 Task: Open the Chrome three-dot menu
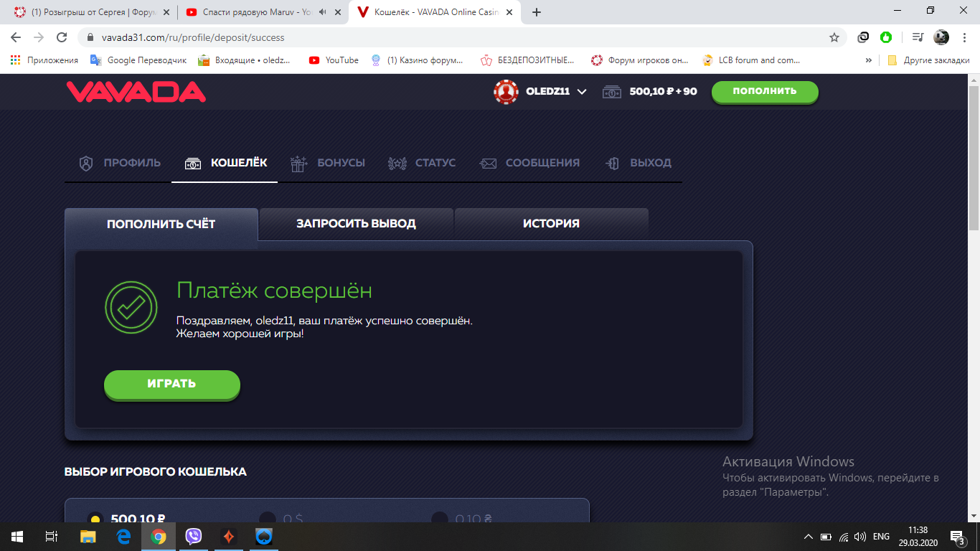tap(965, 37)
